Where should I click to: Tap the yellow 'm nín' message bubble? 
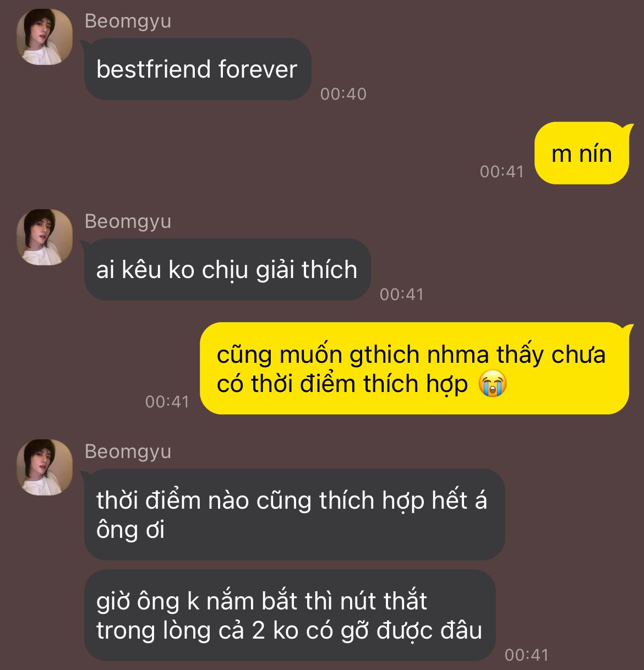click(x=582, y=153)
